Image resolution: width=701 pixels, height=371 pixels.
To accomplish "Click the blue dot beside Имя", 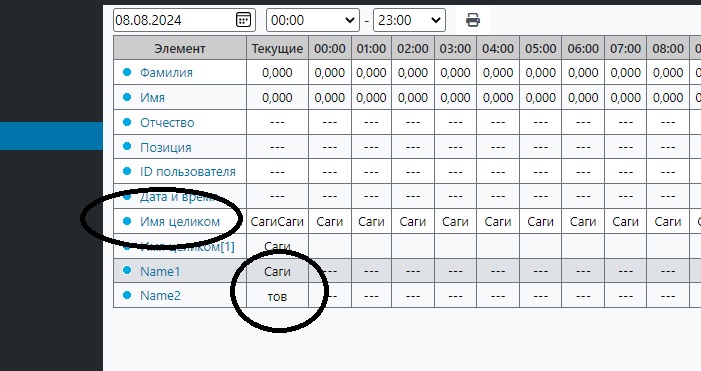I will 127,97.
